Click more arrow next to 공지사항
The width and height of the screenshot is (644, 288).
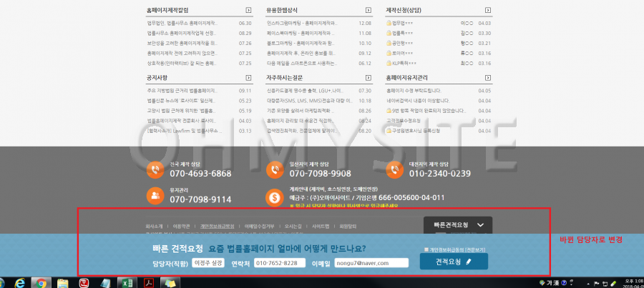tap(248, 77)
